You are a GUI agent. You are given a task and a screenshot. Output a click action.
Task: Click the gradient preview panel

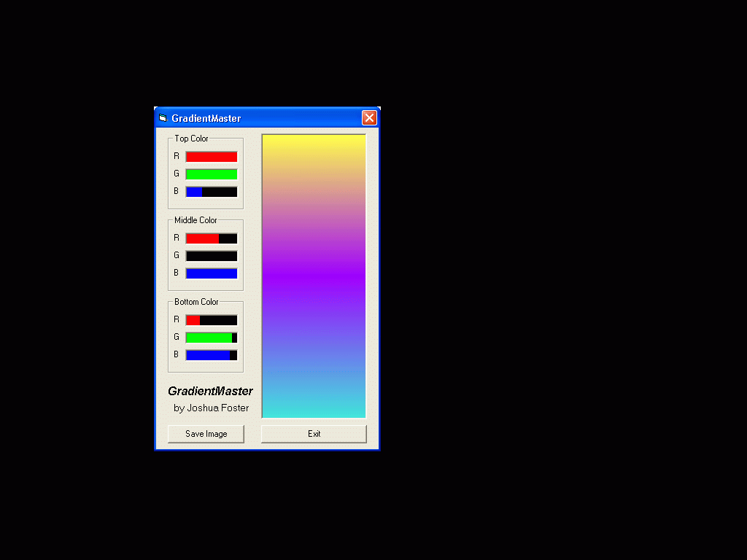point(314,276)
